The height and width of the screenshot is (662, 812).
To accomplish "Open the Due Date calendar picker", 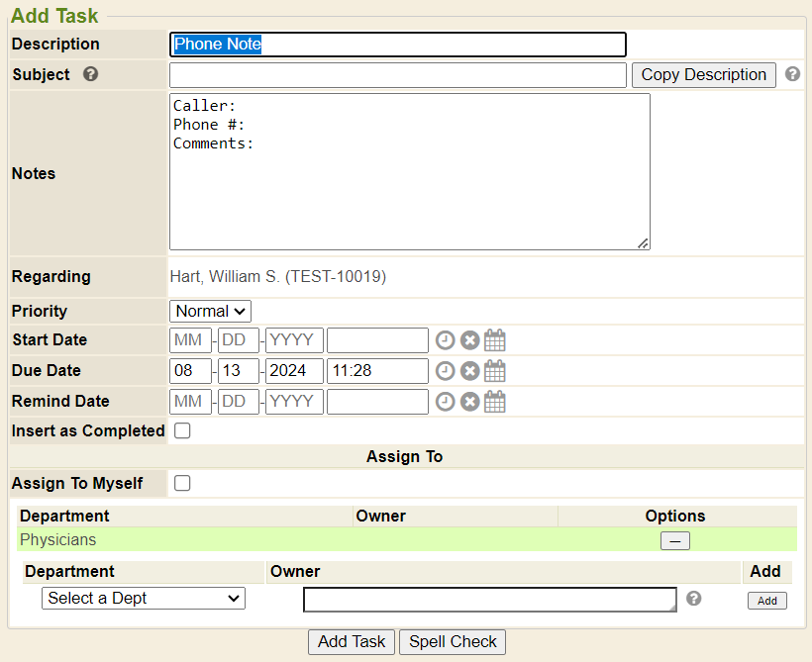I will [x=495, y=372].
